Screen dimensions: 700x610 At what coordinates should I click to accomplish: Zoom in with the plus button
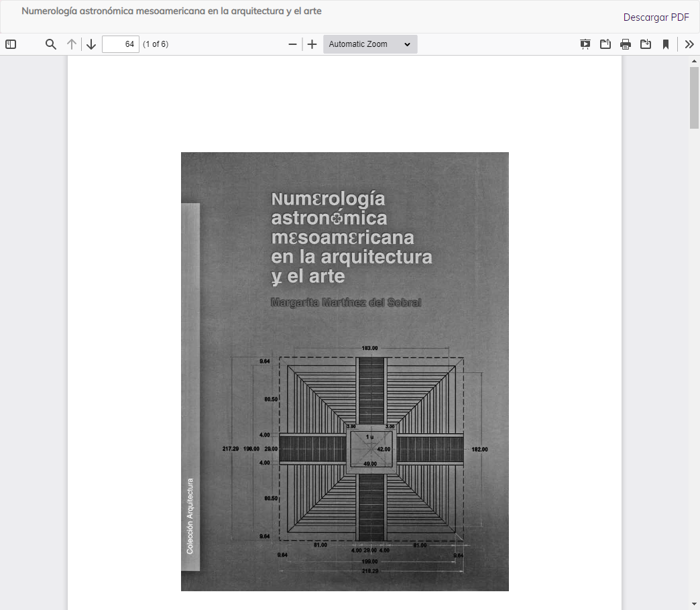[312, 44]
